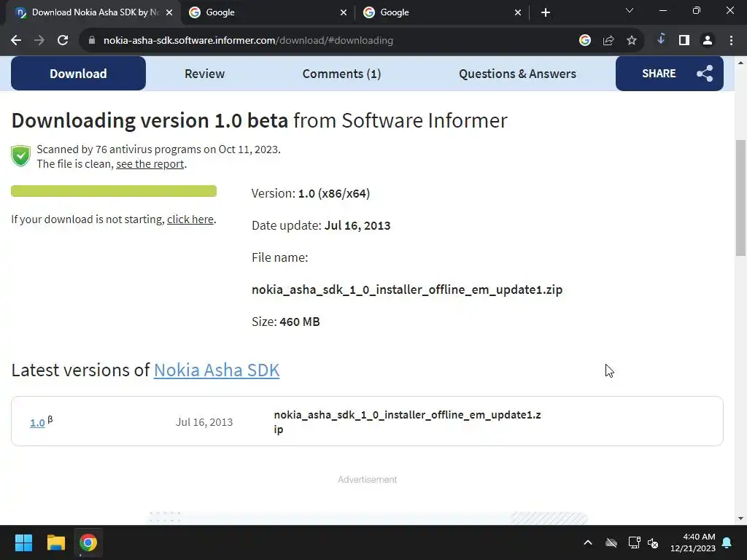Open a new browser tab

(546, 12)
